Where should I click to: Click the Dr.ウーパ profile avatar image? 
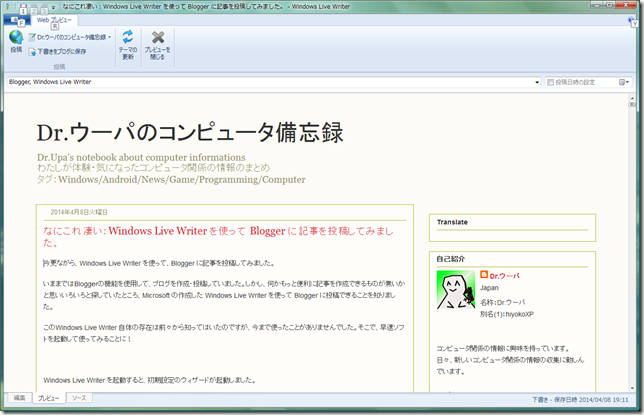pyautogui.click(x=456, y=290)
